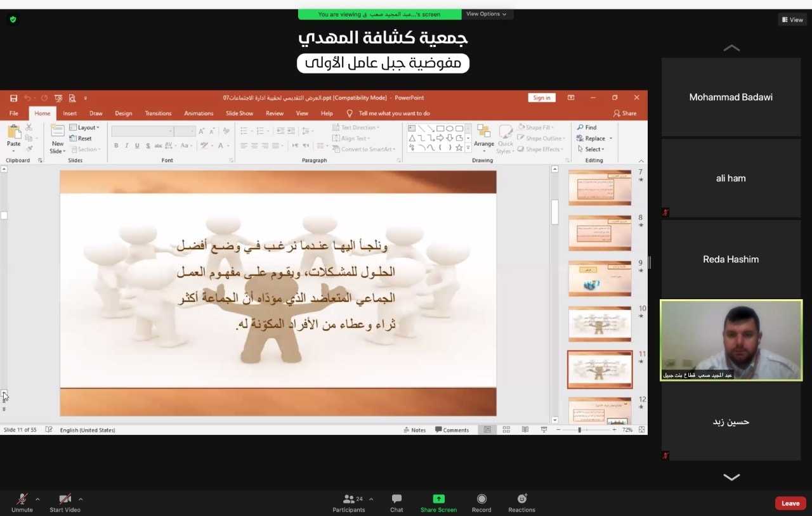Click the green Share Screen icon
812x516 pixels.
click(x=438, y=499)
